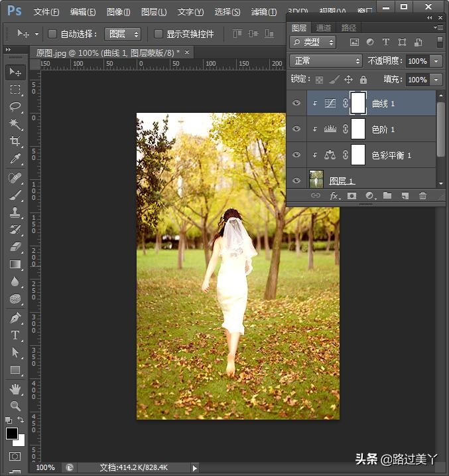This screenshot has width=449, height=476.
Task: Open the 图像(I) menu
Action: point(118,12)
